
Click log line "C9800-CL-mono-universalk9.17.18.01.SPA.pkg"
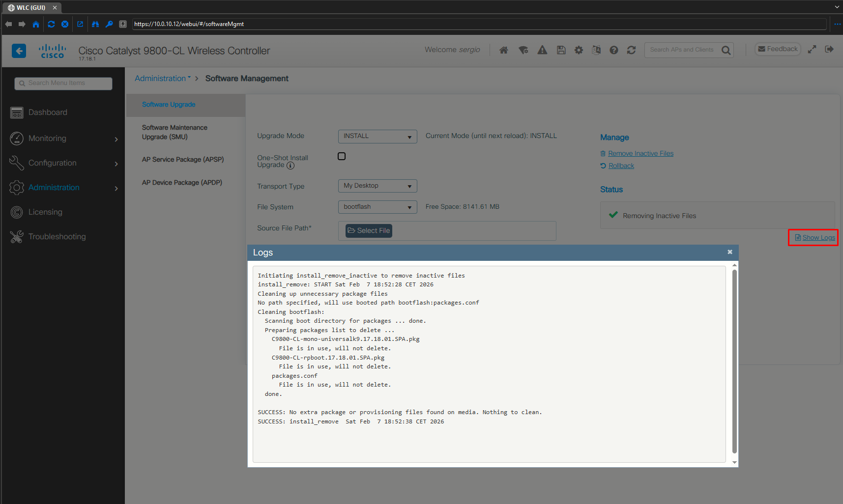[x=346, y=339]
